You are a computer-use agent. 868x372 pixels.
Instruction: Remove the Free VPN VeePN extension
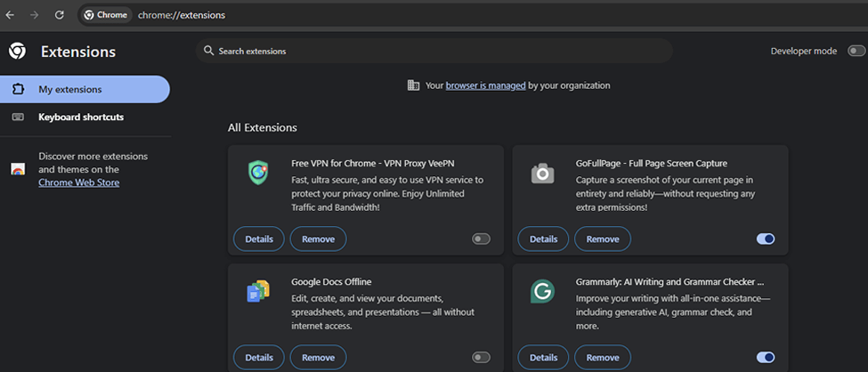(x=319, y=239)
